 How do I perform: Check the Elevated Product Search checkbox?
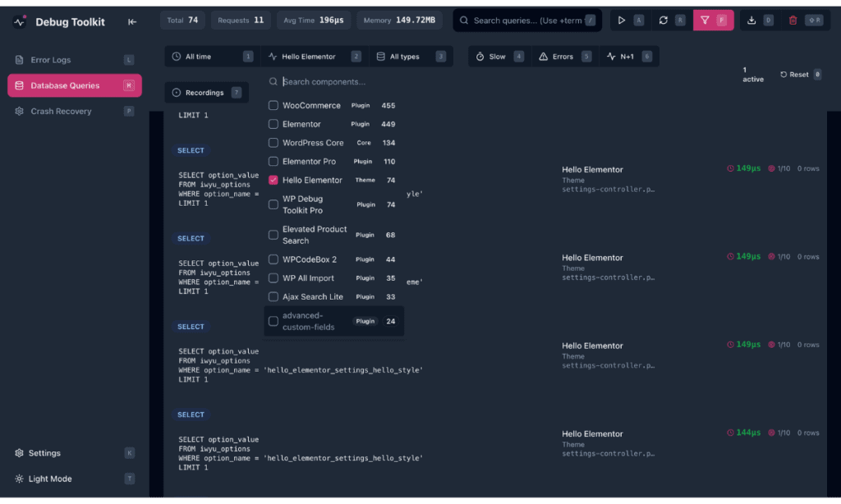click(273, 235)
